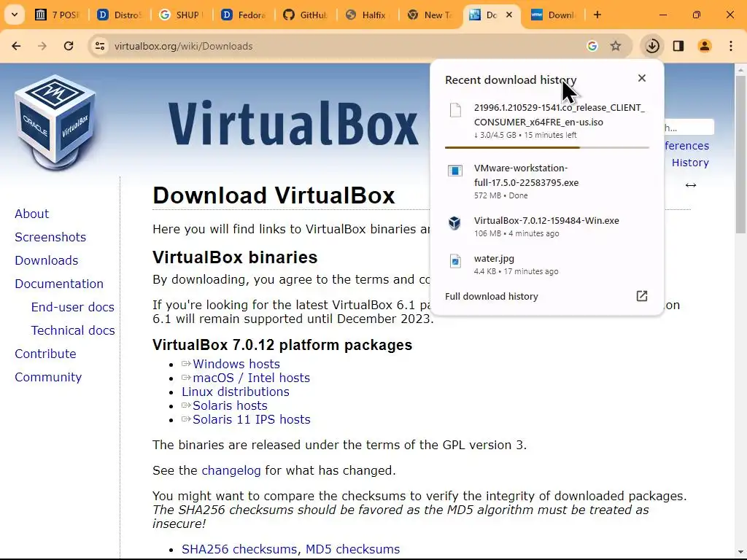Close the active VirtualBox tab

(x=508, y=15)
